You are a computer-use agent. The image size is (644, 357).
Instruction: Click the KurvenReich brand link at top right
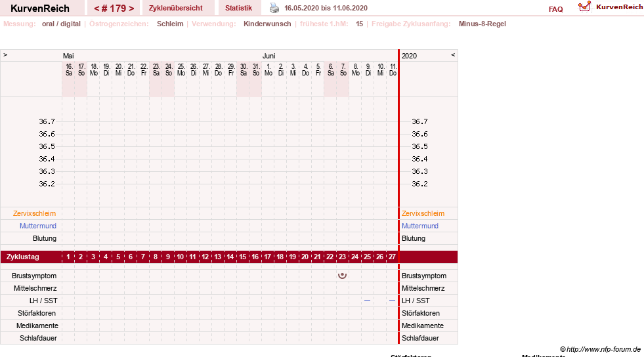(x=619, y=7)
